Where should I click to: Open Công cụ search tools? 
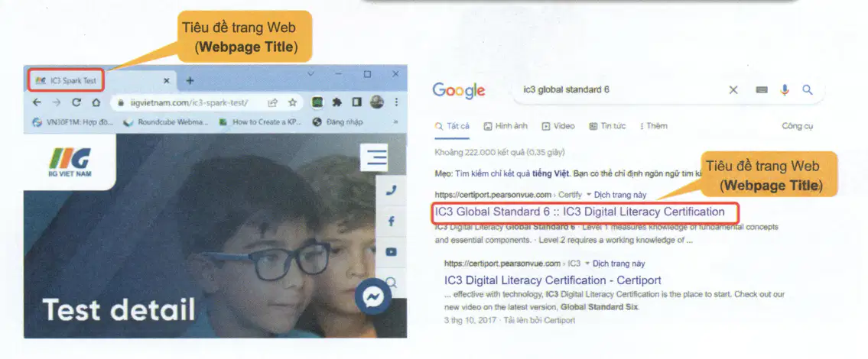click(797, 126)
